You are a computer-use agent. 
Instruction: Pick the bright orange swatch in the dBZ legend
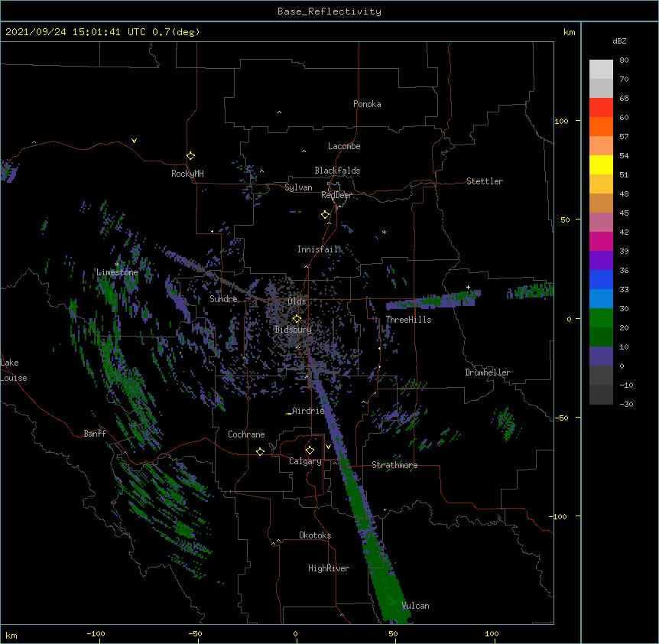[x=601, y=126]
